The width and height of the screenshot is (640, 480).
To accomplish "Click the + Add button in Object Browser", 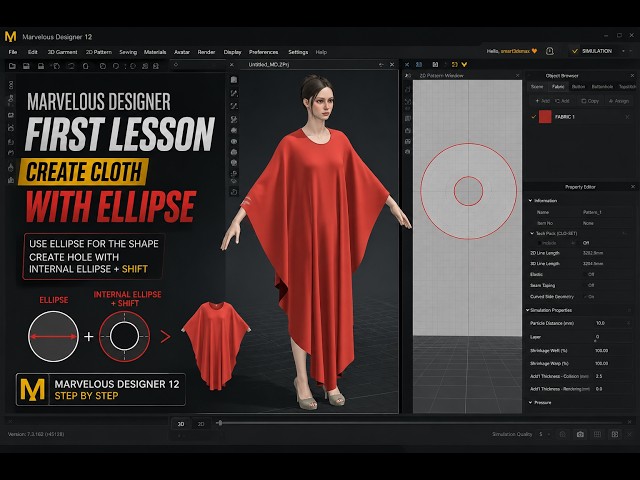I will [x=542, y=101].
